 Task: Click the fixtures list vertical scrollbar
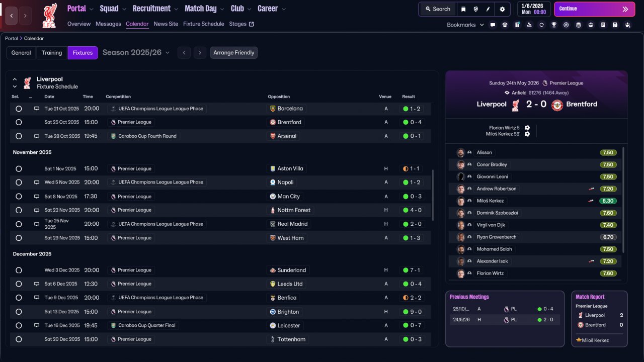[x=433, y=195]
